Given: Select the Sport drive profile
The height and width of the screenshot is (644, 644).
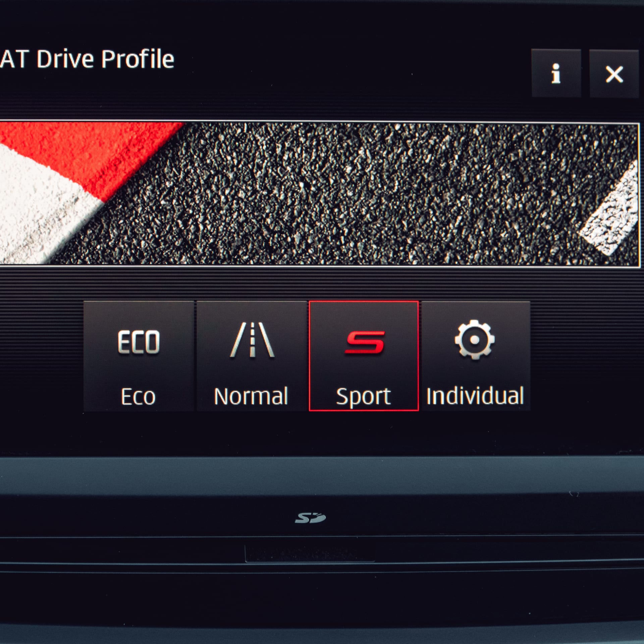Looking at the screenshot, I should coord(364,356).
